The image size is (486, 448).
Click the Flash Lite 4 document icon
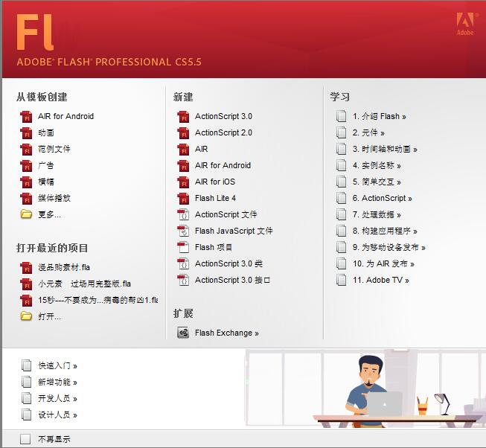coord(183,199)
